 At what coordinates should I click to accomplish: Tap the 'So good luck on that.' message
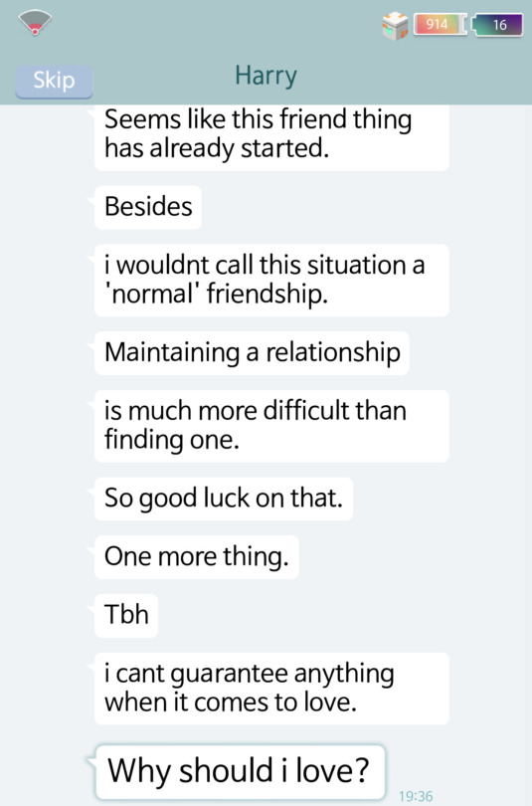(224, 499)
